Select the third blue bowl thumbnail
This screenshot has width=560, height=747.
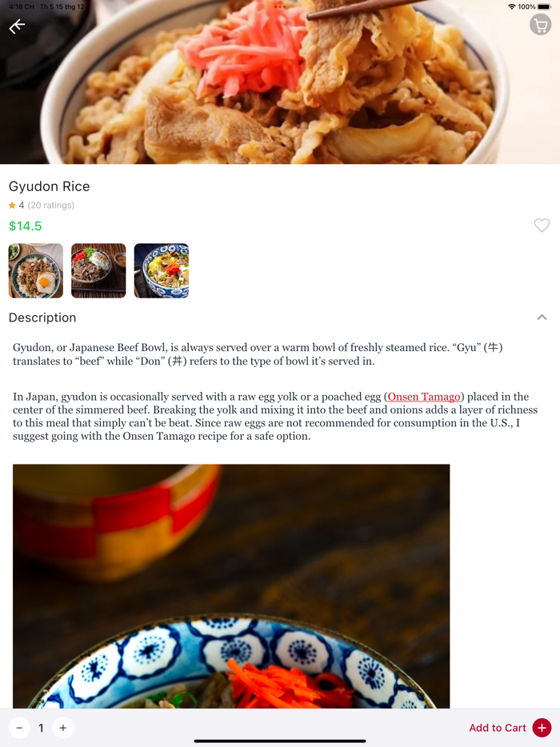tap(162, 270)
